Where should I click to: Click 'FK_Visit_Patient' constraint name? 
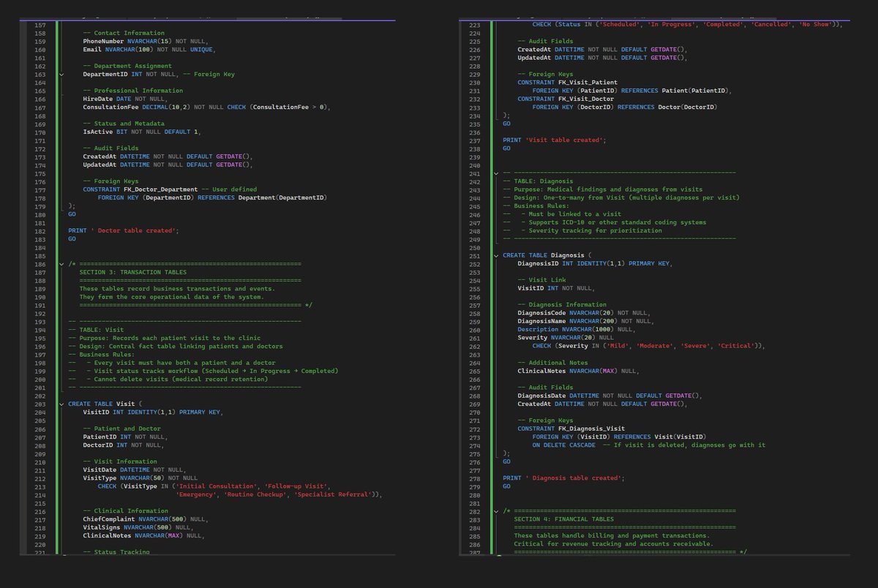(x=588, y=83)
